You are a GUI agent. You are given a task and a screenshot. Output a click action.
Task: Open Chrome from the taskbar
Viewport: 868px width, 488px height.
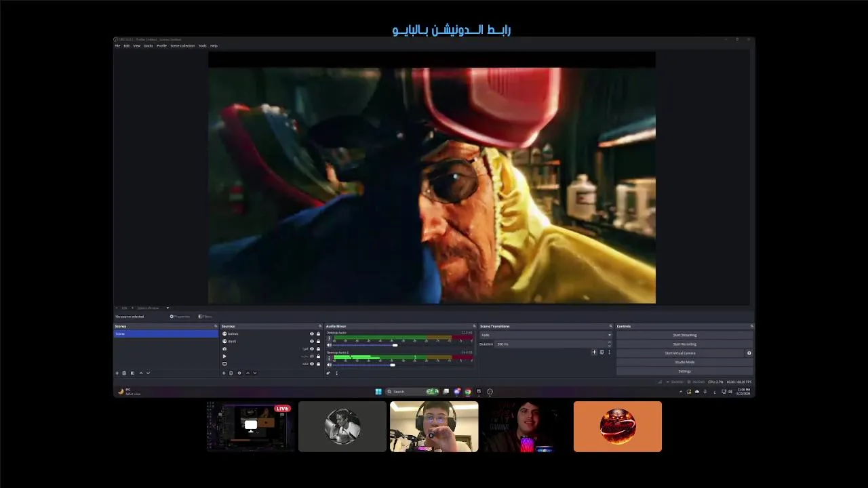click(x=467, y=391)
